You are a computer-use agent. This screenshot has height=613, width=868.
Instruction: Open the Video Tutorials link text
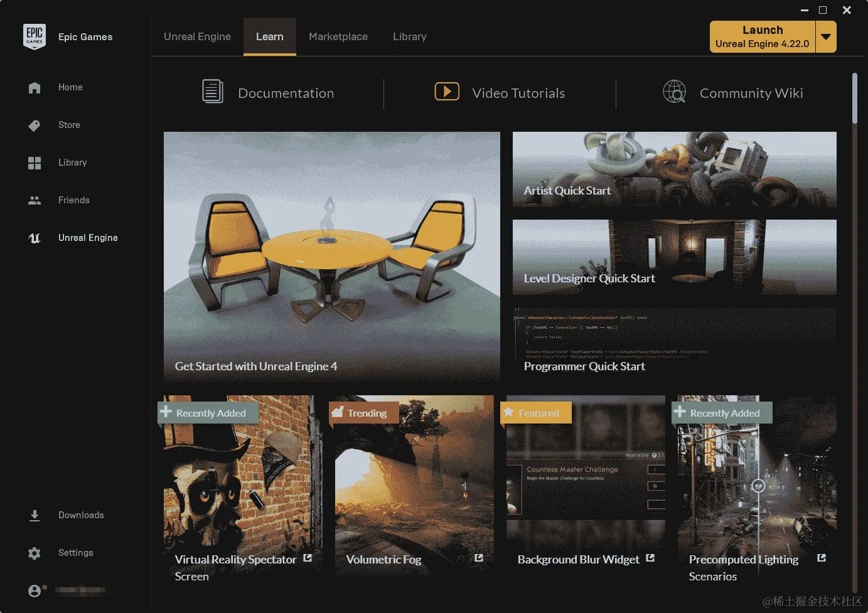(x=518, y=93)
